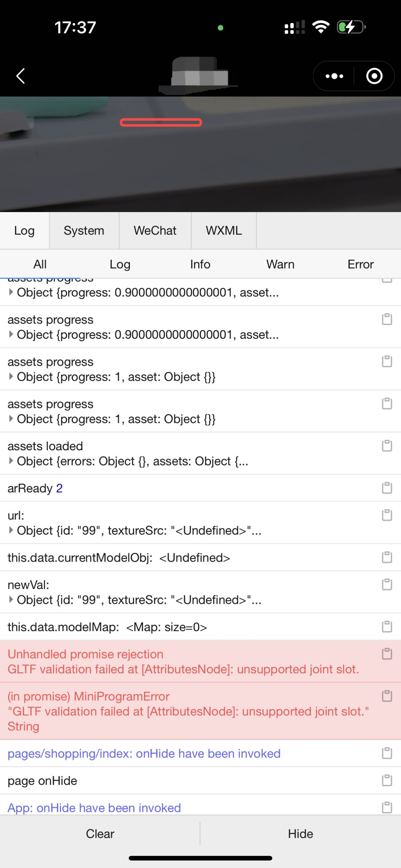401x868 pixels.
Task: Copy the 'this.data.modelMap' log entry
Action: tap(387, 627)
